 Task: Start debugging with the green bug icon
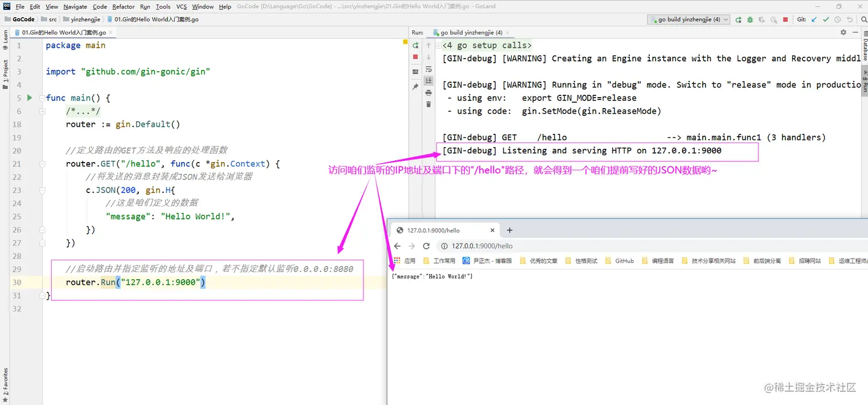pos(750,20)
